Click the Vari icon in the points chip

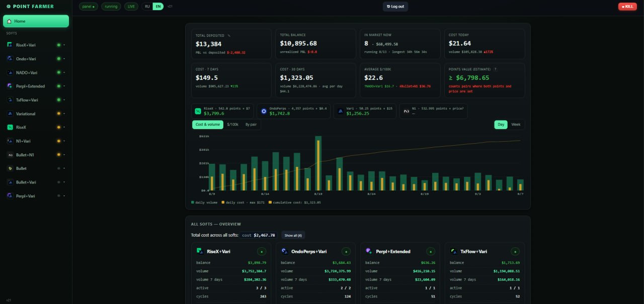click(x=341, y=111)
